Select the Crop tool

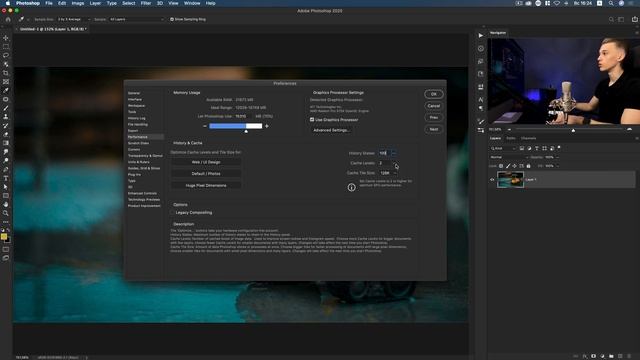(x=6, y=73)
